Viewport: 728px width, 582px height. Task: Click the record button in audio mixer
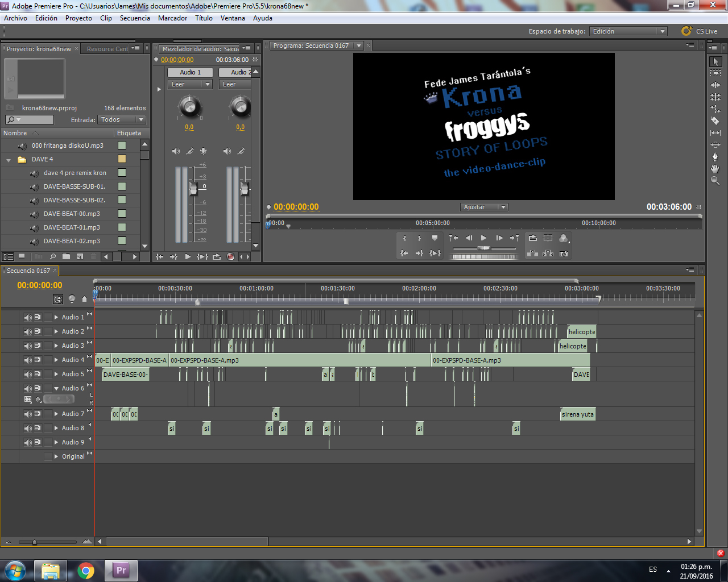230,257
